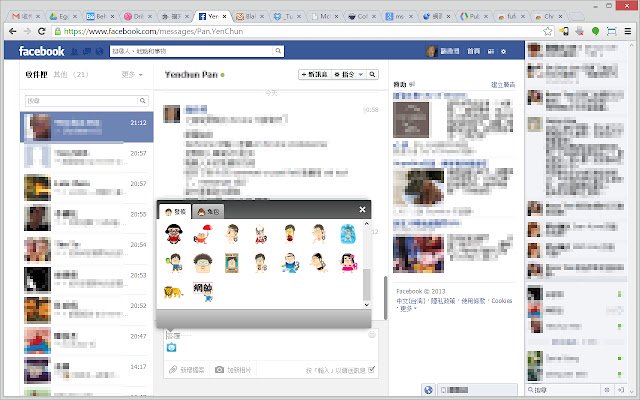The image size is (640, 400).
Task: Pick the character splashing in blue water sticker
Action: (x=290, y=263)
